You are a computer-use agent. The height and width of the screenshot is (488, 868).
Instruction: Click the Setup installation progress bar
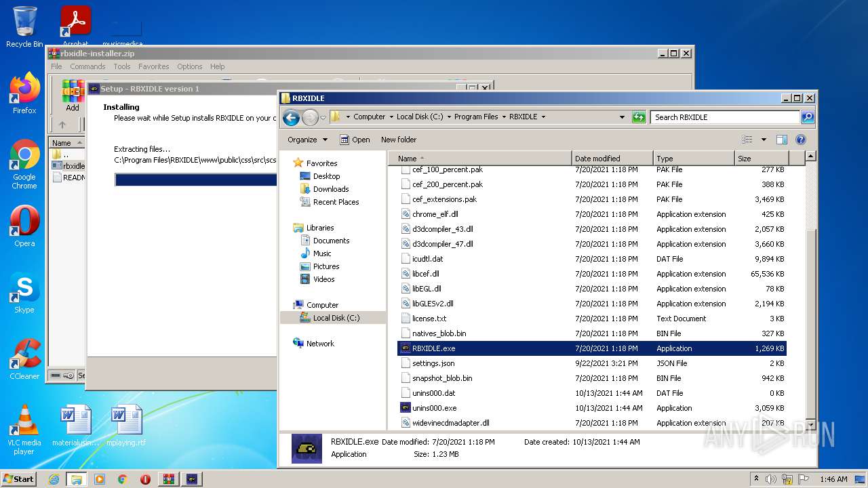pyautogui.click(x=196, y=180)
